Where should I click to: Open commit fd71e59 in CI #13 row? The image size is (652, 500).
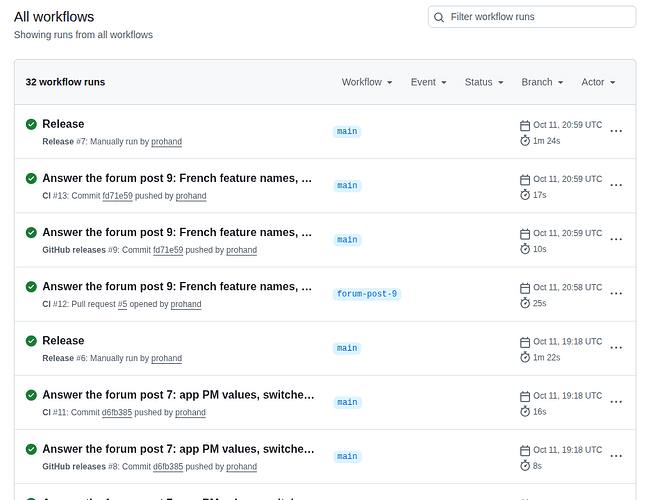click(117, 196)
